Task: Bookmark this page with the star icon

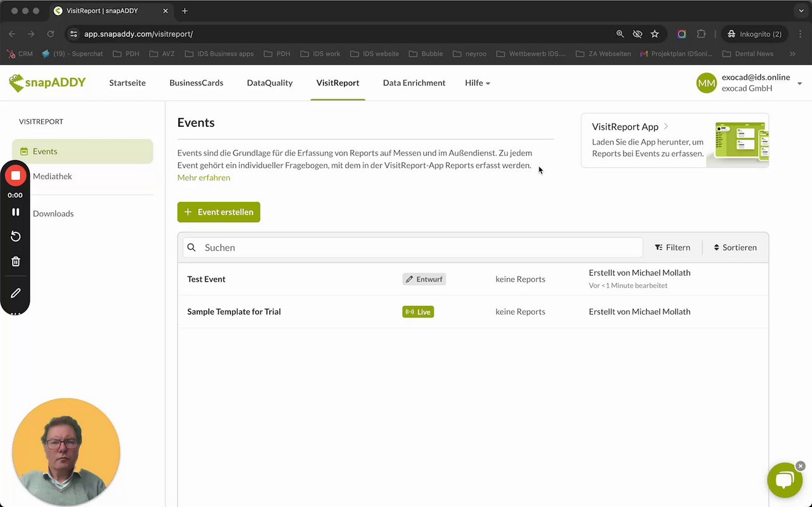Action: tap(655, 34)
